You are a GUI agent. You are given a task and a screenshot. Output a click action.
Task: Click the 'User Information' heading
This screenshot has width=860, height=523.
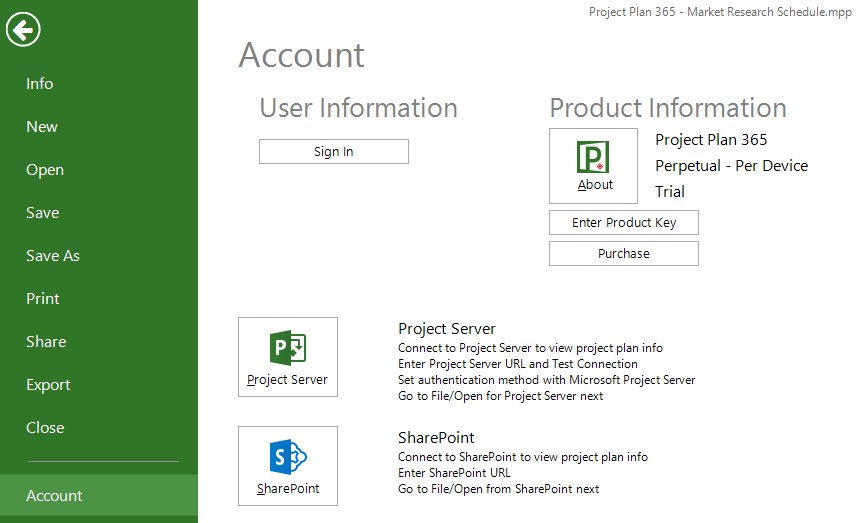359,108
